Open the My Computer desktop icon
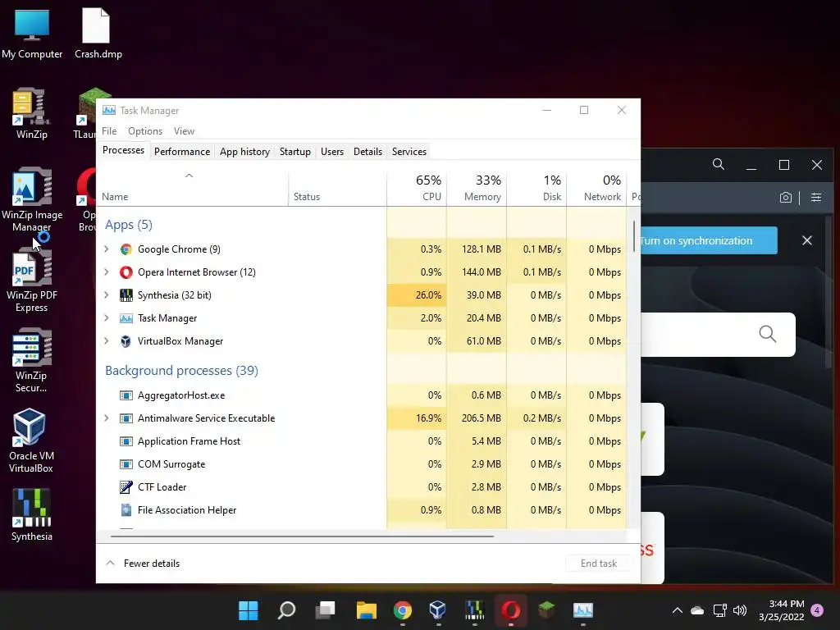This screenshot has height=630, width=840. (x=32, y=33)
